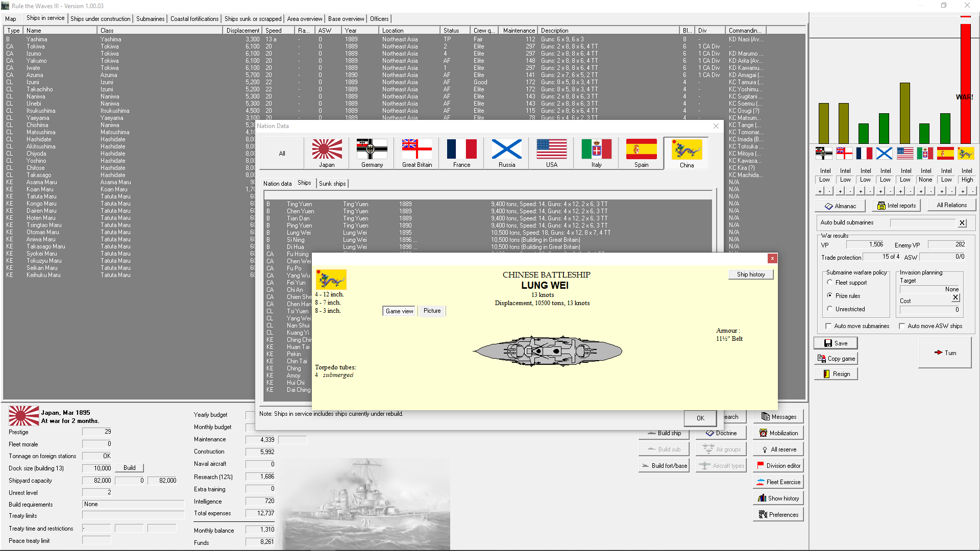This screenshot has width=980, height=551.
Task: Open Intel reports
Action: 896,206
